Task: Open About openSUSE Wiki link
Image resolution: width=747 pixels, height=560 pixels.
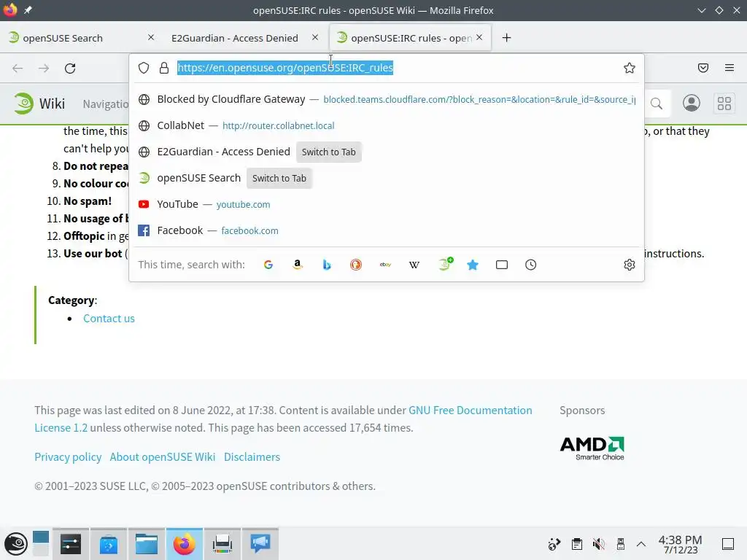Action: point(163,457)
